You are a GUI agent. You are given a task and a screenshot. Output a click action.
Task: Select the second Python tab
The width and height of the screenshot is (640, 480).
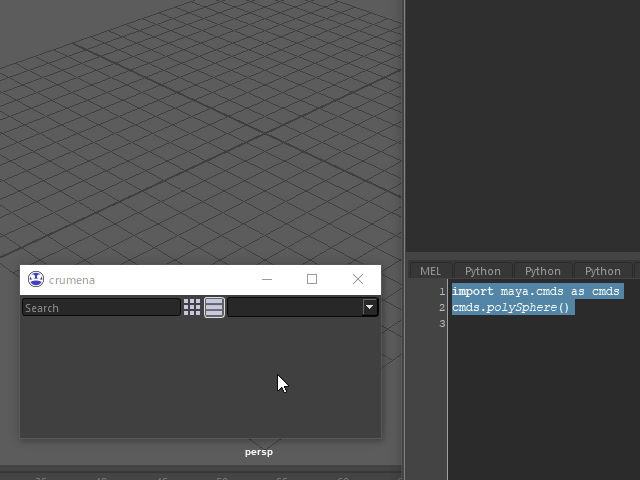click(543, 271)
